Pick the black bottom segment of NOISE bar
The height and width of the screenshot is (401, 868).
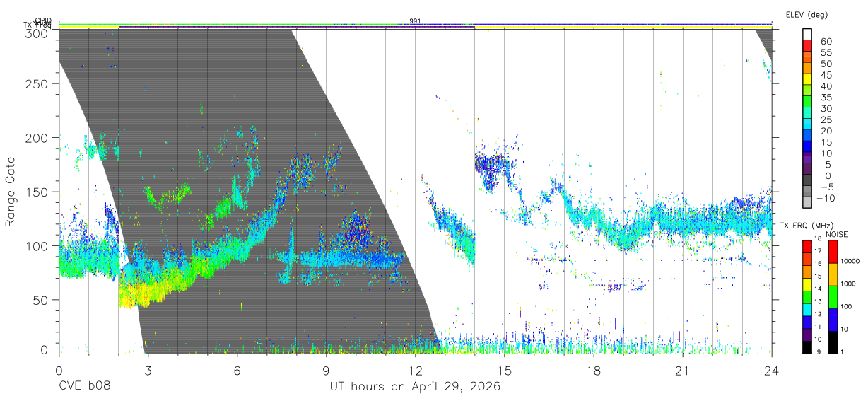point(833,342)
